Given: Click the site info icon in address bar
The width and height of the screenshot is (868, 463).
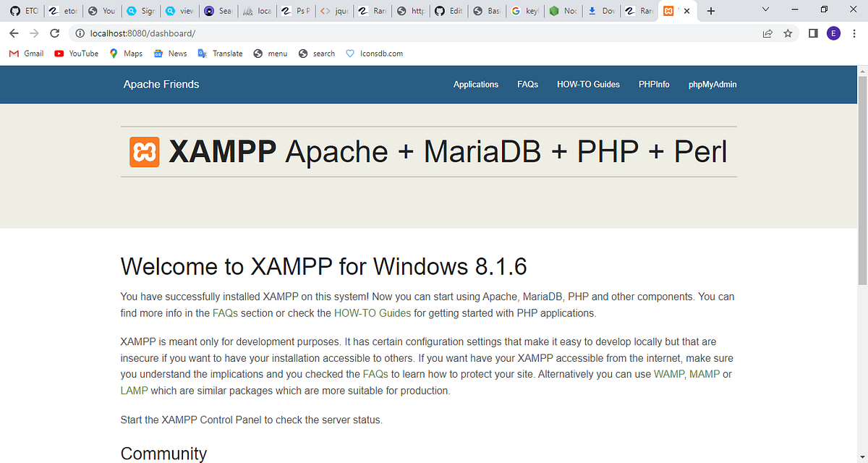Looking at the screenshot, I should [79, 33].
